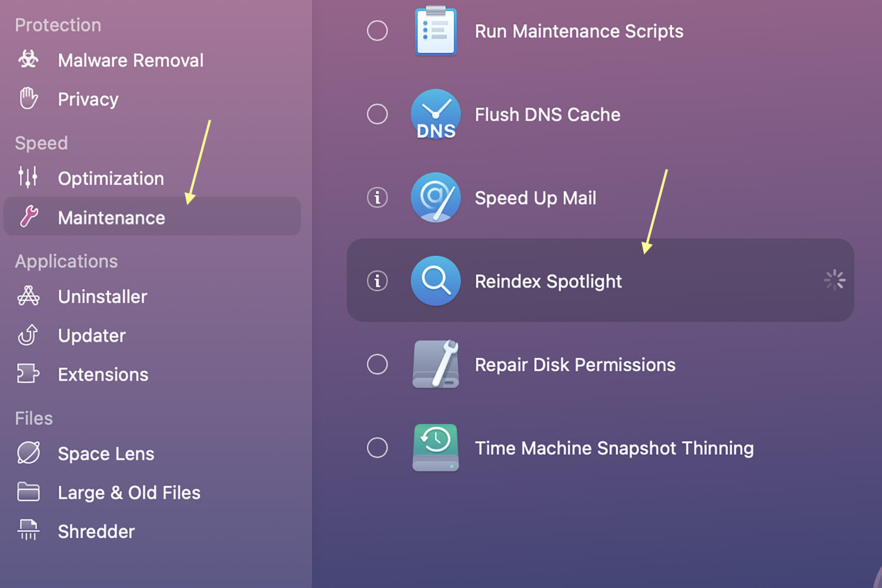Screen dimensions: 882x588
Task: Select the Reindex Spotlight task row
Action: 600,280
